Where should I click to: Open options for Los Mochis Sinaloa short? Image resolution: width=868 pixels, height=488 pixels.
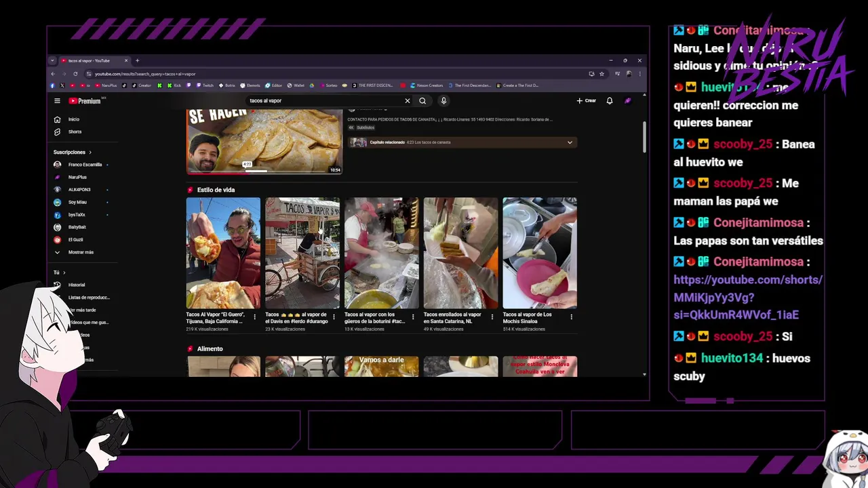point(572,317)
